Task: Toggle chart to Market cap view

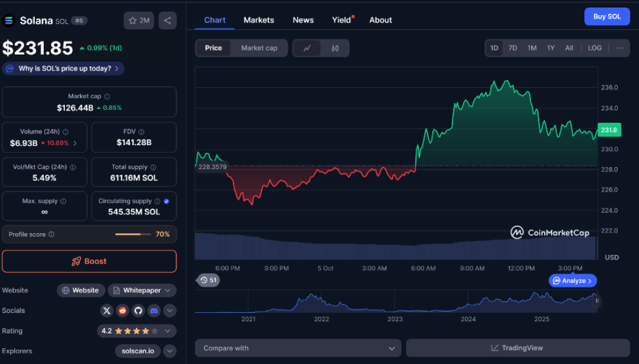Action: [x=259, y=48]
